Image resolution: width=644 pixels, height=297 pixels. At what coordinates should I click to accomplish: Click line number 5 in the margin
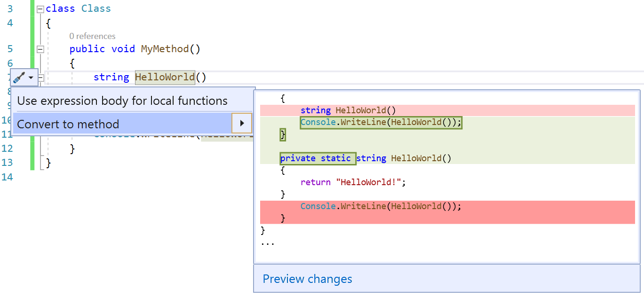click(x=9, y=48)
